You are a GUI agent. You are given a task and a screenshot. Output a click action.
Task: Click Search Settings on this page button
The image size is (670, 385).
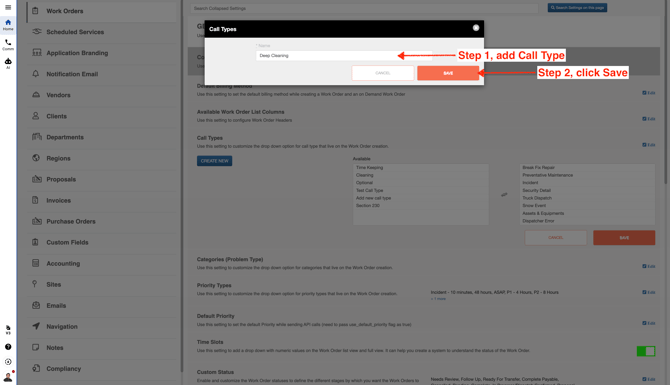click(x=577, y=8)
